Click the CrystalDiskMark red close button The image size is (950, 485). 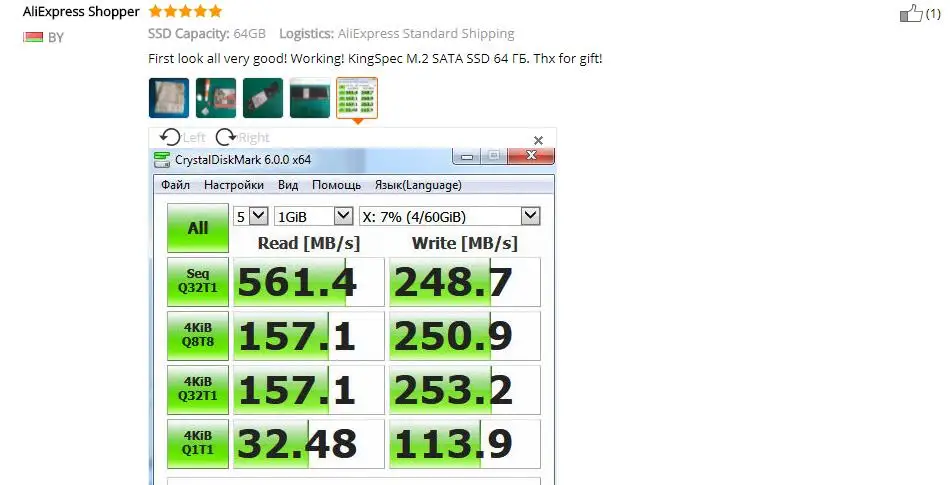[531, 156]
